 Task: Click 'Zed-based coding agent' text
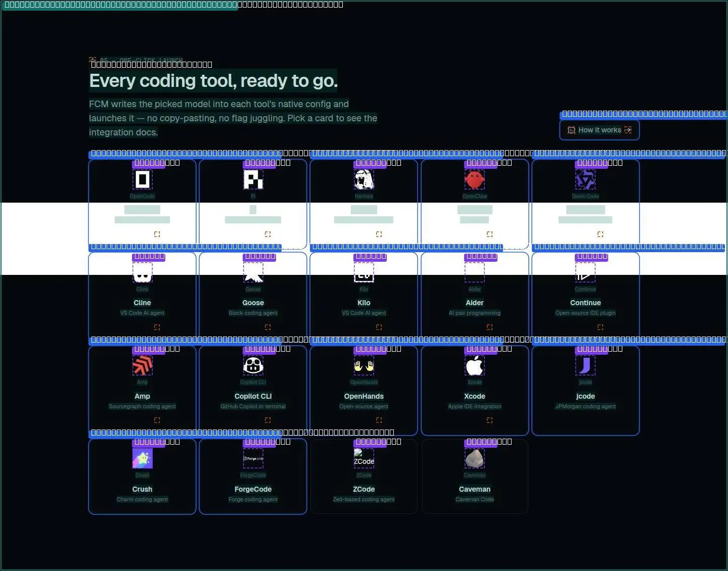pos(364,499)
